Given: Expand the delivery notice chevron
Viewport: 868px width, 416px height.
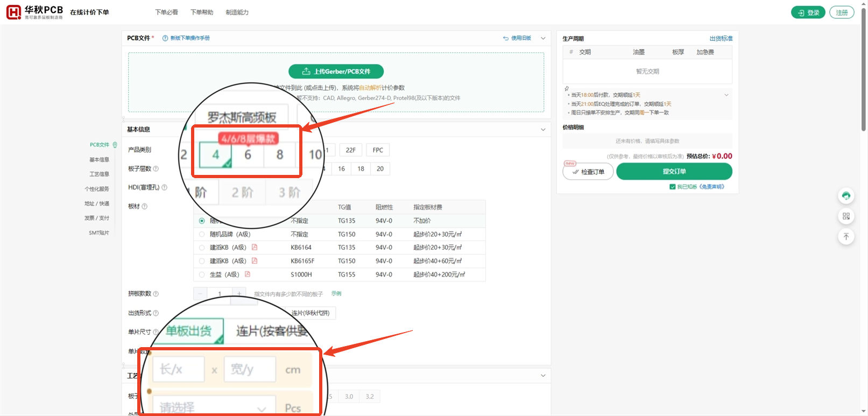Looking at the screenshot, I should click(x=726, y=95).
